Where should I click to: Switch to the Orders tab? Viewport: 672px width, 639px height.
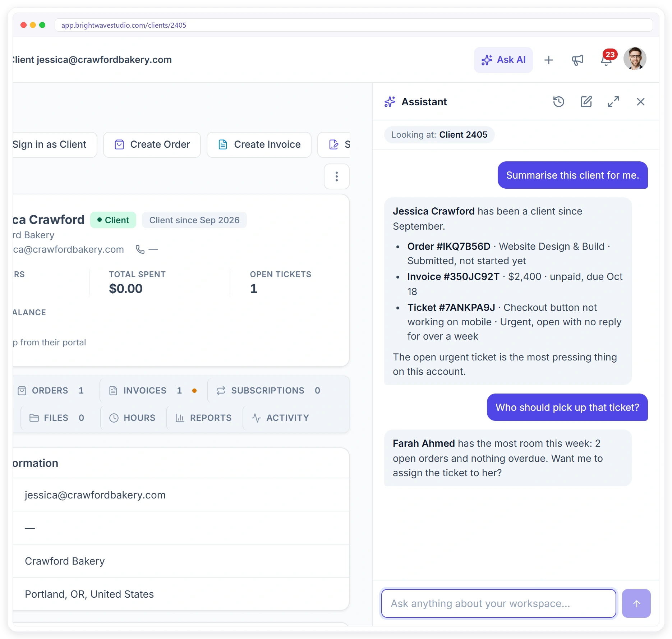click(x=51, y=390)
